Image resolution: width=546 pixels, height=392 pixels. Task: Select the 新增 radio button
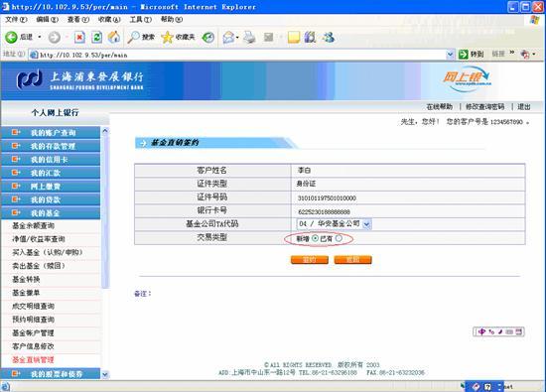click(x=315, y=238)
